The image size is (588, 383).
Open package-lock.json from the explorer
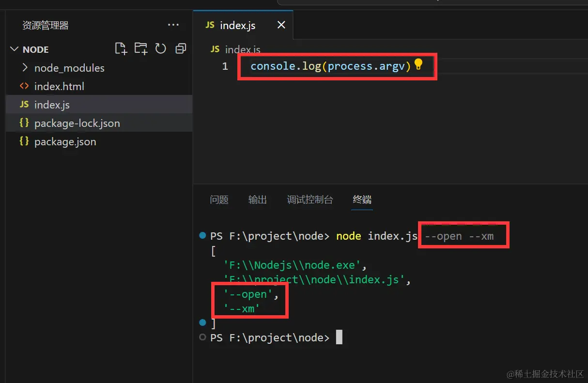pyautogui.click(x=77, y=123)
